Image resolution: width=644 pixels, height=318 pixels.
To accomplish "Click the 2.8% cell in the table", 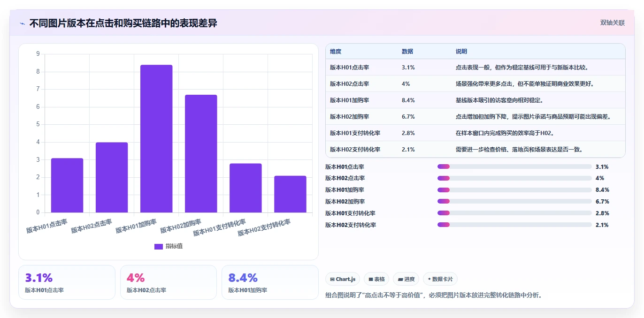I will click(x=408, y=133).
